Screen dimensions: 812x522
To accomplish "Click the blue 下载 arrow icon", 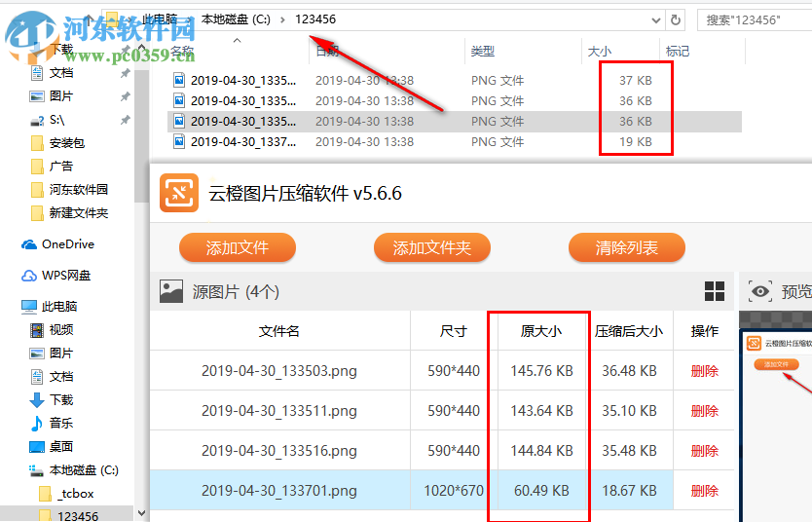I will [x=37, y=400].
